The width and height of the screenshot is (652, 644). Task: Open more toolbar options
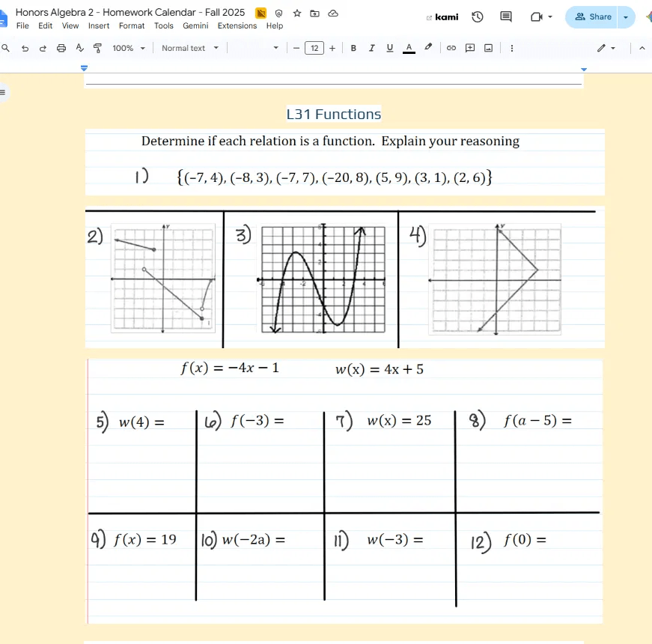click(512, 48)
